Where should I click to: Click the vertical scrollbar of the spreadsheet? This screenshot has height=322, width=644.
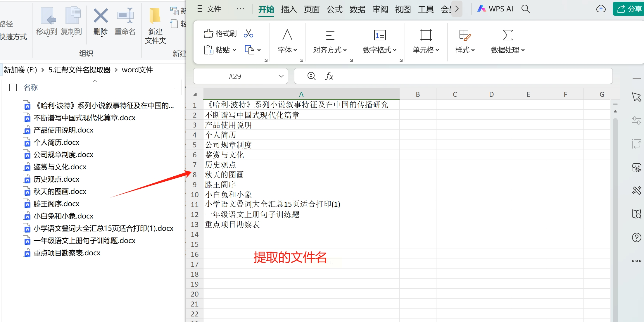click(x=615, y=205)
